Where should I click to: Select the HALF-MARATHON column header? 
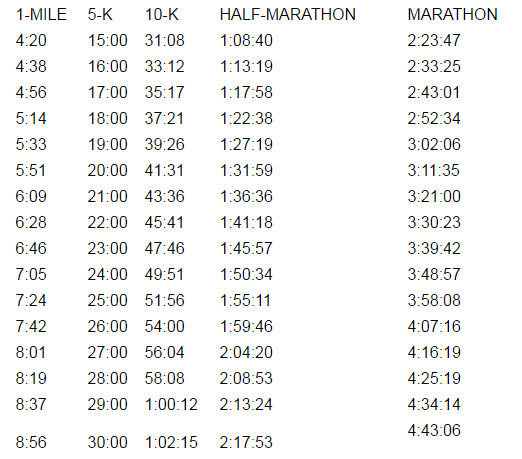tap(288, 15)
